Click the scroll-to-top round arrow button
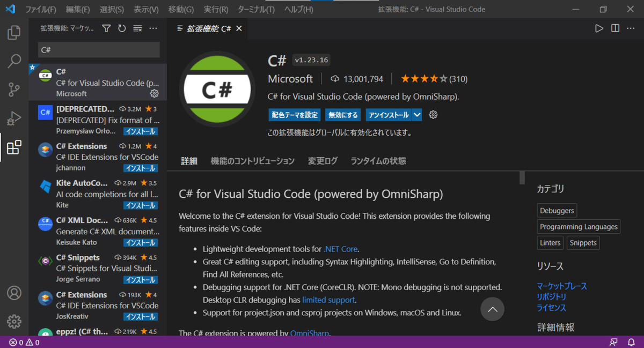Screen dimensions: 644x348 (493, 309)
